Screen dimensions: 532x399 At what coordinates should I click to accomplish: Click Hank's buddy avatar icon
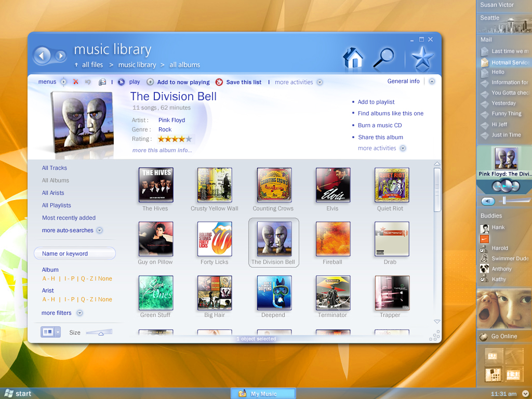(x=484, y=229)
